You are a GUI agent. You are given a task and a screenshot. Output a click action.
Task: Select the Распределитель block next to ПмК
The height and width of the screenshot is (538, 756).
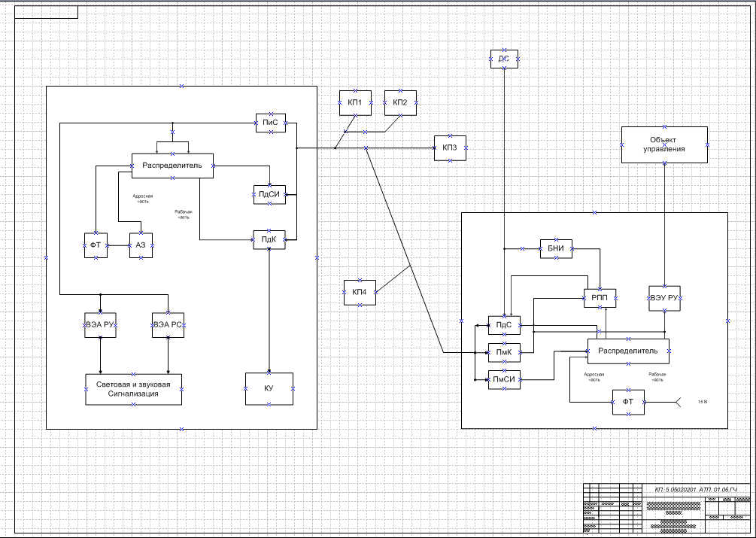(x=628, y=351)
